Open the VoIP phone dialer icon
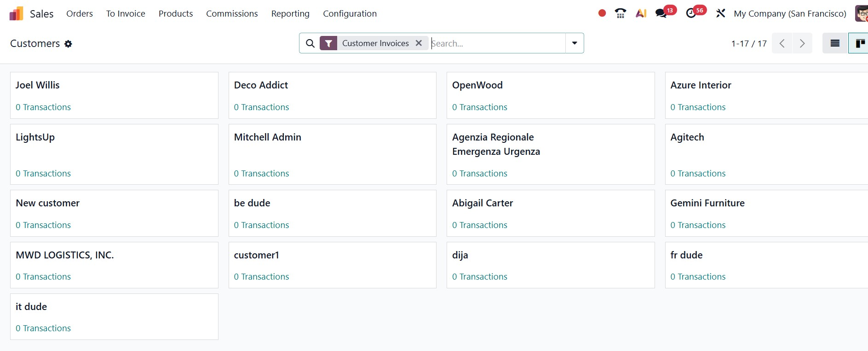This screenshot has width=868, height=351. click(x=621, y=13)
